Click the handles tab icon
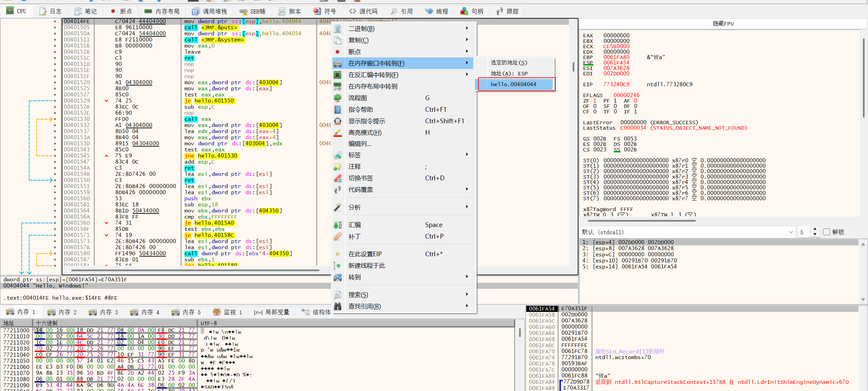 point(464,11)
